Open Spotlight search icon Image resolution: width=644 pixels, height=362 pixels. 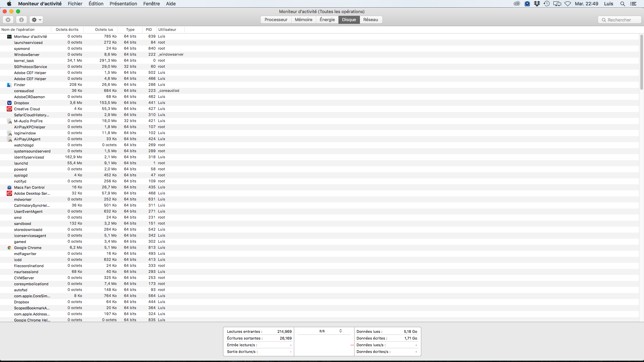[x=623, y=4]
